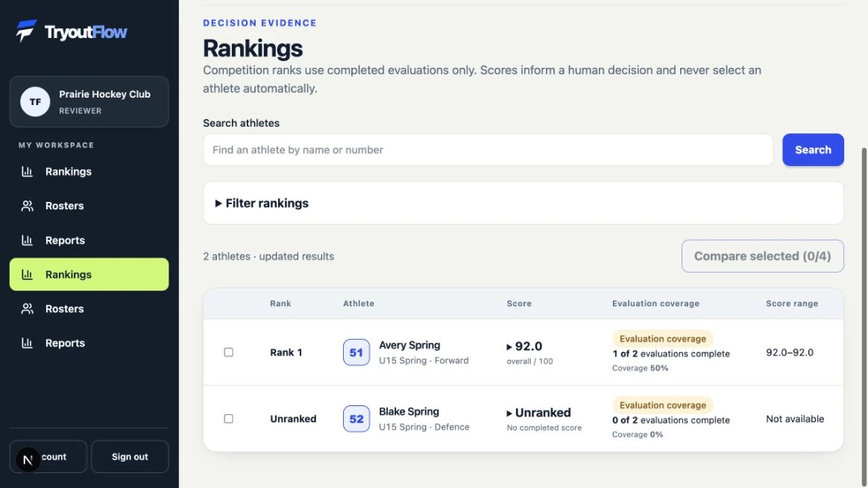Expand the Filter rankings section
Viewport: 868px width, 488px height.
[x=523, y=203]
